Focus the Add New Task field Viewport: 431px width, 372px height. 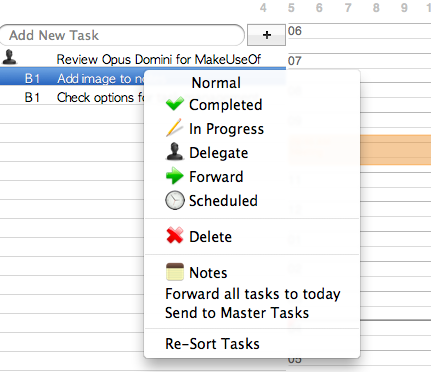(x=122, y=35)
